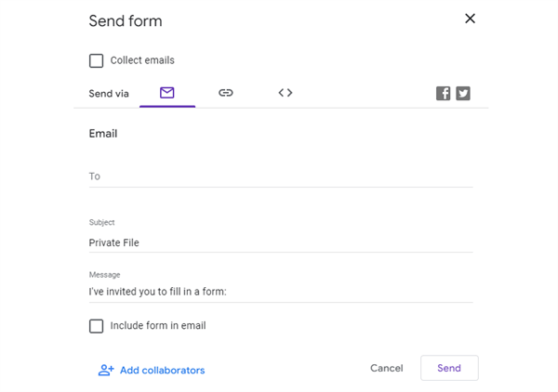
Task: Open the embed HTML code option
Action: pyautogui.click(x=286, y=93)
